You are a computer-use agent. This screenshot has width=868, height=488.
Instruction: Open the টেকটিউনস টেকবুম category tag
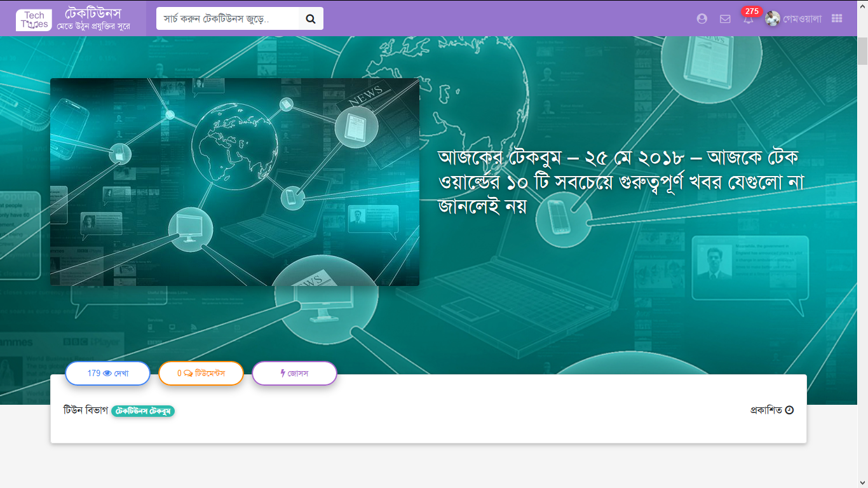[143, 411]
